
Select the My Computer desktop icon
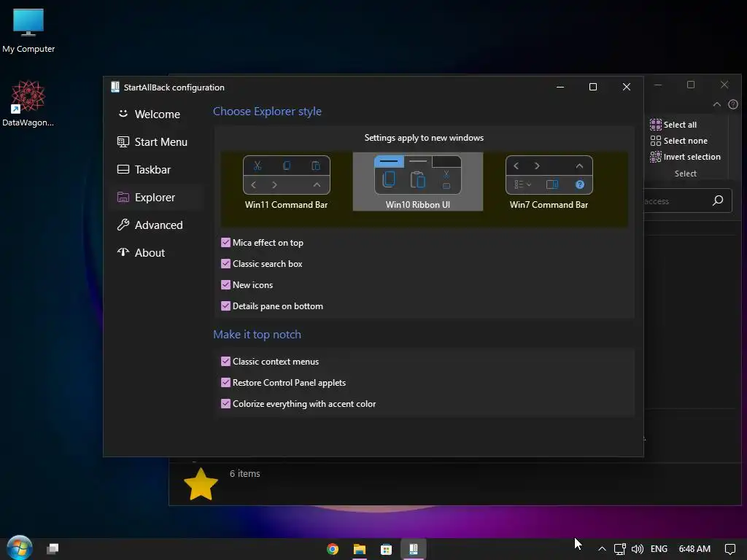point(28,31)
